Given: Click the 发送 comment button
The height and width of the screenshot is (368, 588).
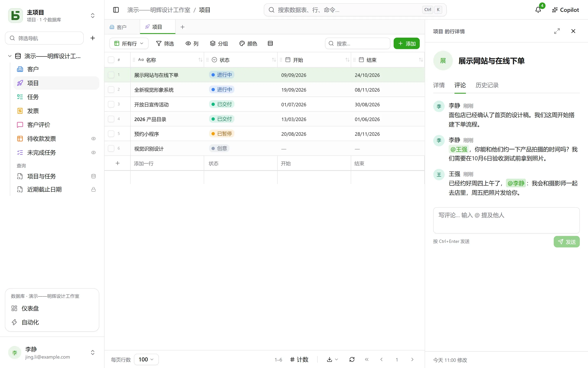Looking at the screenshot, I should point(567,241).
